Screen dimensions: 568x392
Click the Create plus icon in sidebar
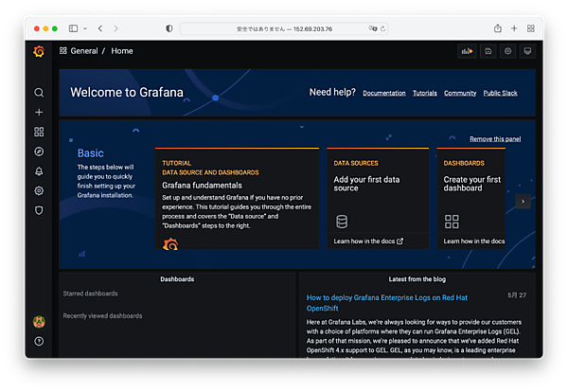[39, 113]
